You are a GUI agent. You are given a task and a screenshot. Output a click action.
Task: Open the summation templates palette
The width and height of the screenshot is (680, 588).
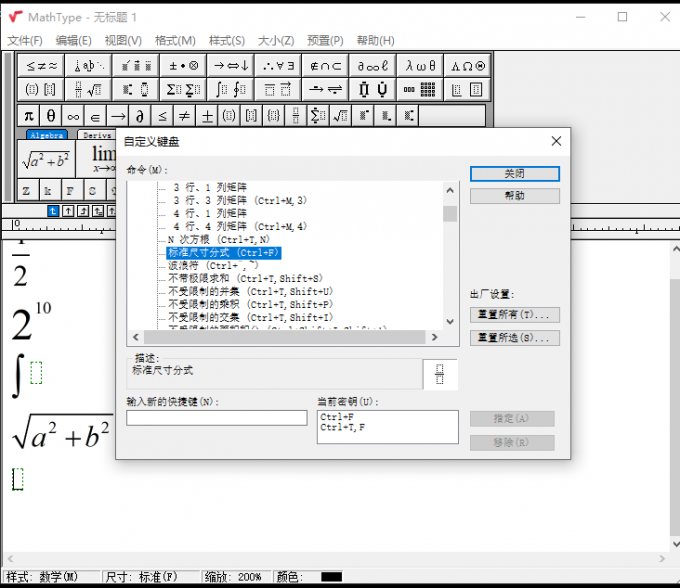point(183,90)
